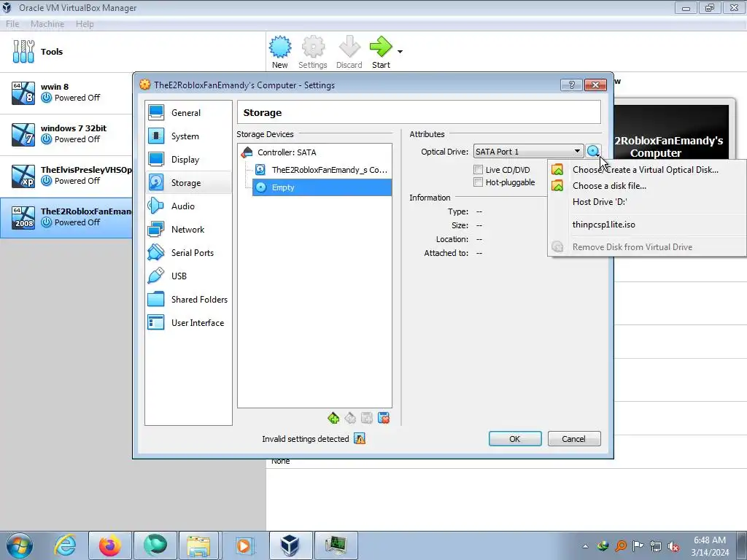747x560 pixels.
Task: Click the green Start arrow icon
Action: tap(381, 47)
